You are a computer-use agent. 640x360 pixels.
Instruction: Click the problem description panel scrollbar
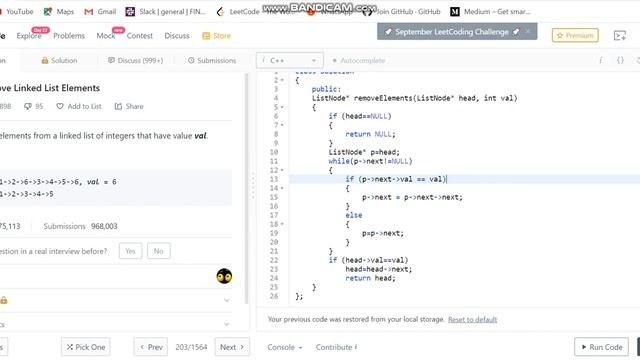(x=247, y=189)
